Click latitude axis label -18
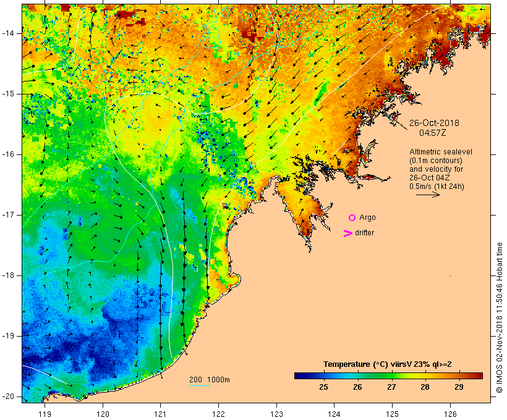Image resolution: width=507 pixels, height=420 pixels. [x=8, y=275]
